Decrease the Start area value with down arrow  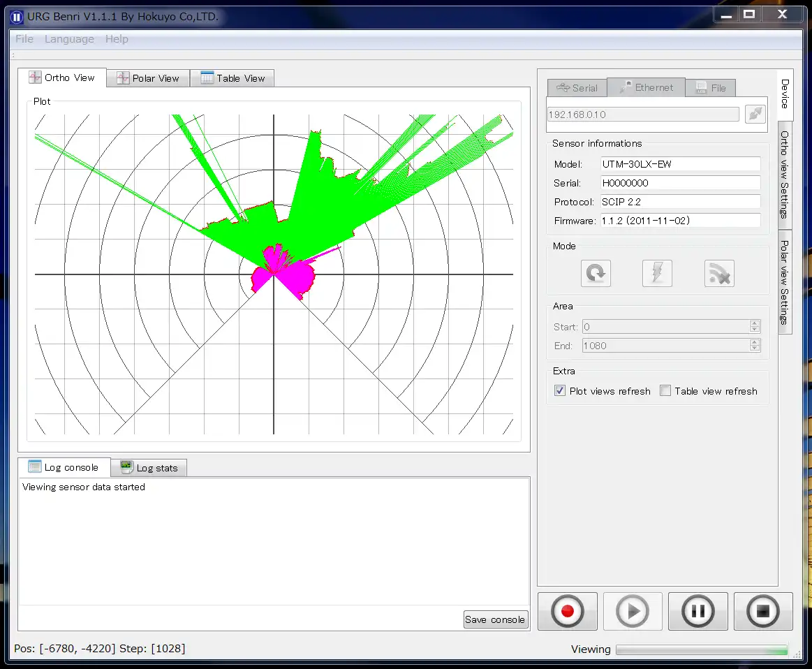point(755,330)
